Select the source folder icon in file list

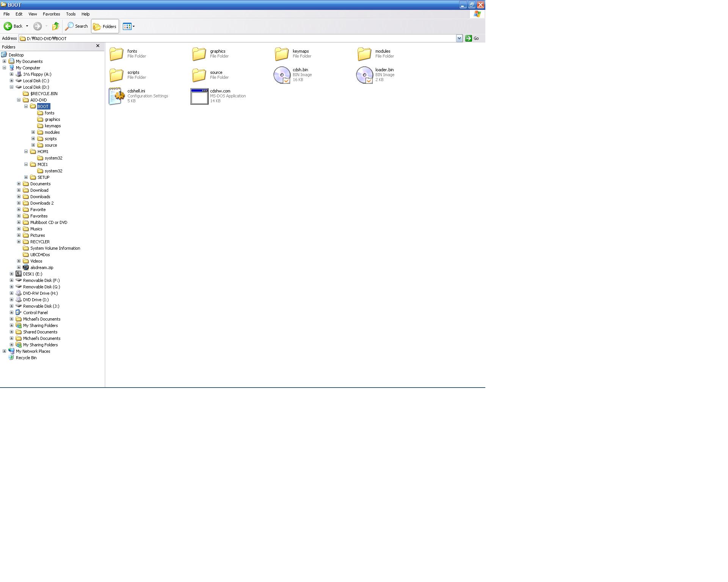[199, 75]
